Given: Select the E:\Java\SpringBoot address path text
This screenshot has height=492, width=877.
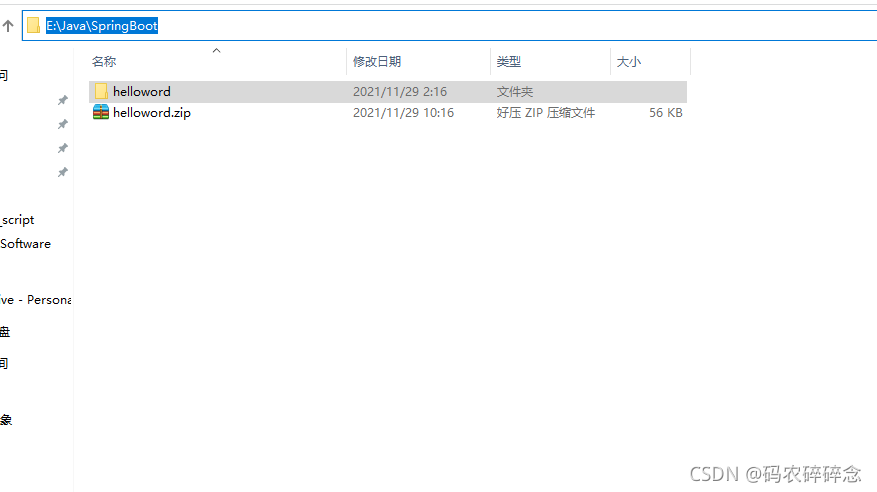Looking at the screenshot, I should click(x=102, y=26).
